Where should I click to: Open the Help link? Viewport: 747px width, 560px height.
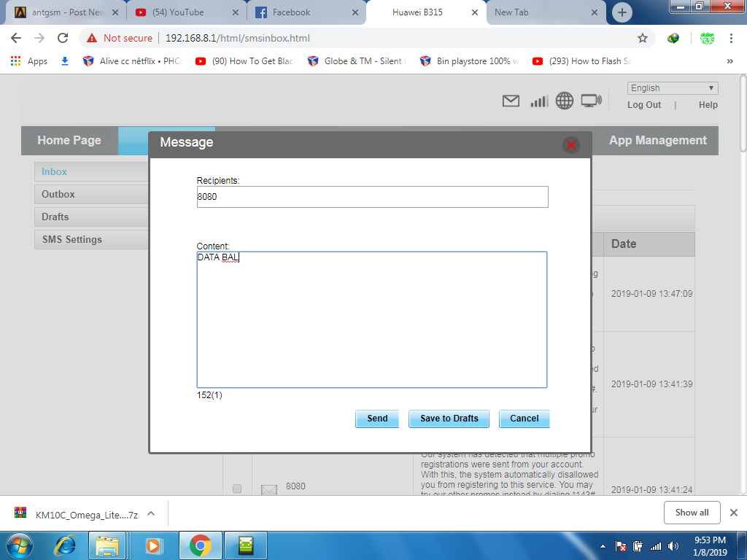708,105
